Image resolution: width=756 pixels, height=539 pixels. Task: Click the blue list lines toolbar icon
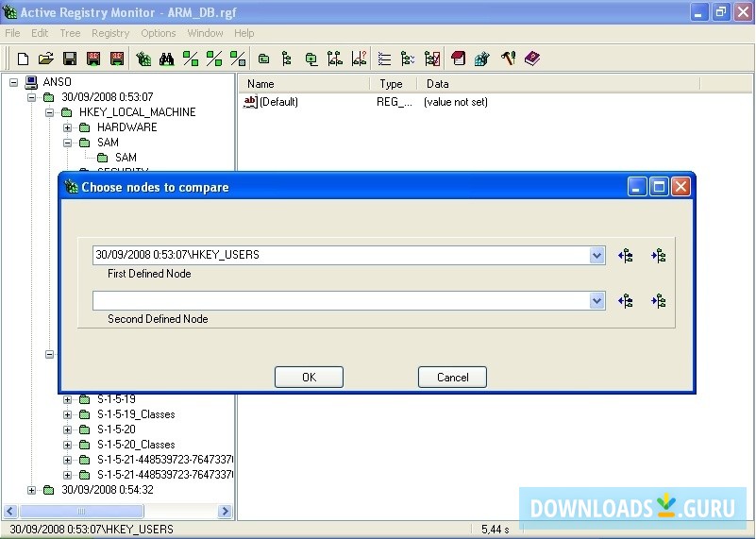tap(384, 59)
